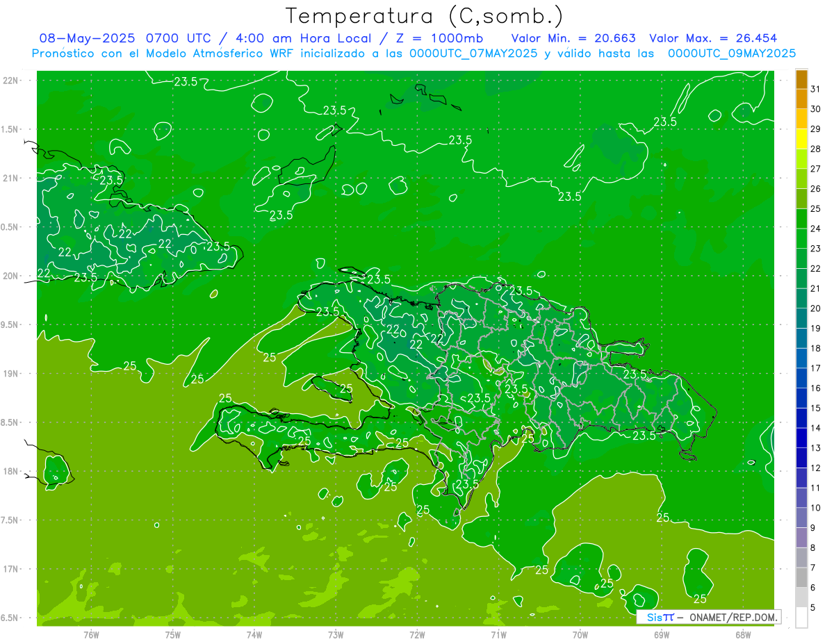Click the "18N" latitude axis label
Screen dimensions: 834x644
12,471
